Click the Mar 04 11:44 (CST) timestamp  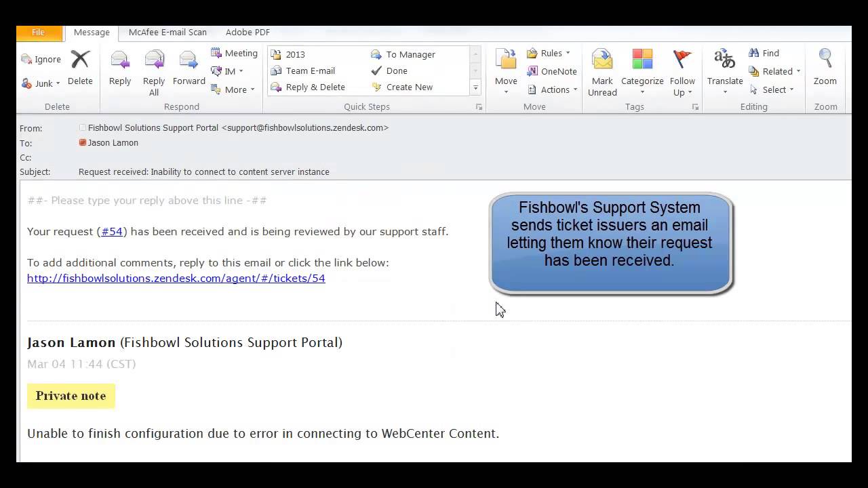[81, 364]
